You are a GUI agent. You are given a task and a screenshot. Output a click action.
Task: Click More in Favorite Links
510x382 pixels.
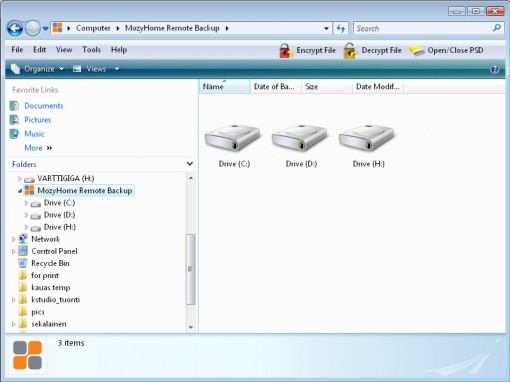coord(33,148)
